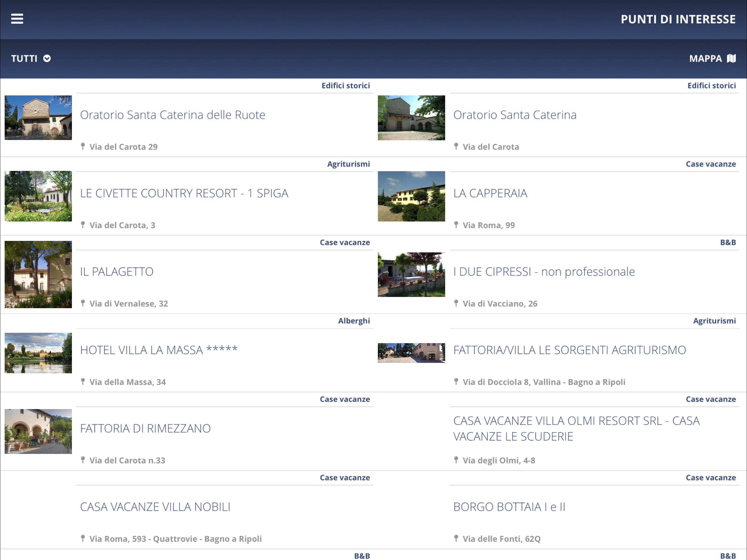This screenshot has width=747, height=560.
Task: Click address Via del Carota 29
Action: coord(123,147)
